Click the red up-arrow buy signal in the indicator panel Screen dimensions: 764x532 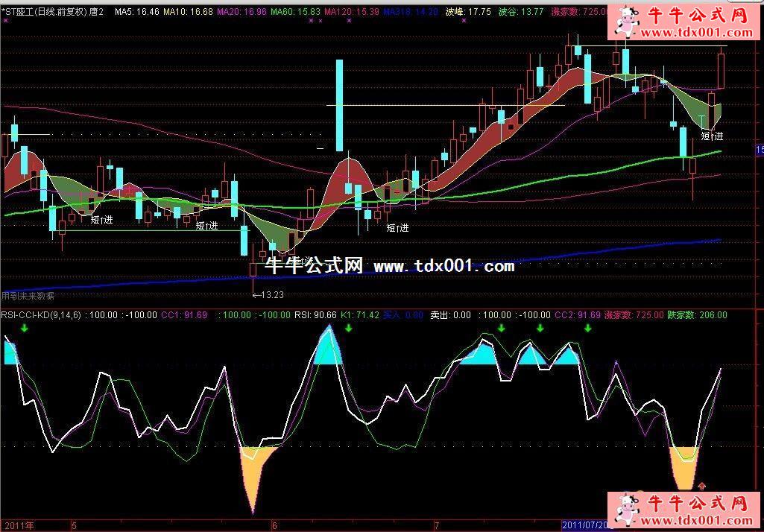click(701, 486)
